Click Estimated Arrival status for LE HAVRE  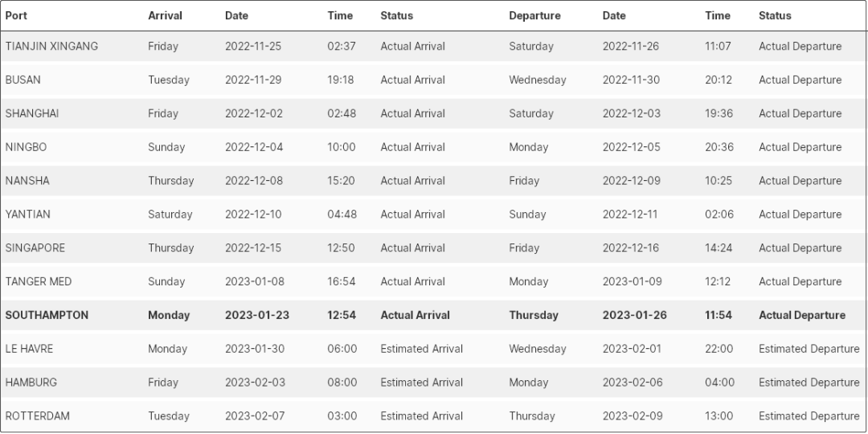coord(421,350)
